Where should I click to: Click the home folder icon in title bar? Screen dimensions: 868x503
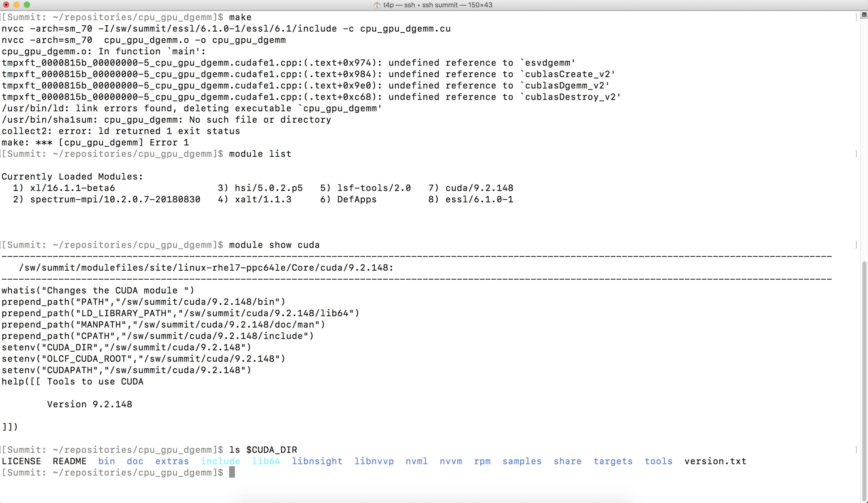pyautogui.click(x=377, y=5)
